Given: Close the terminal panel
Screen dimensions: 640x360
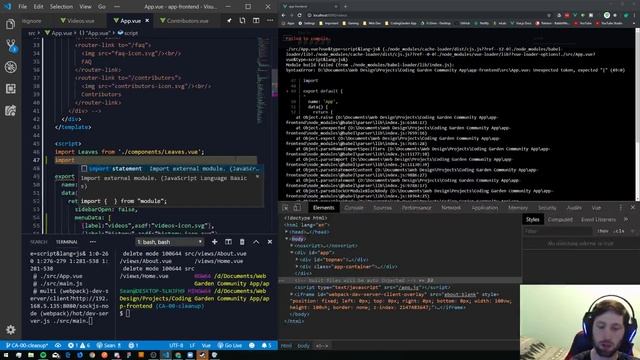Looking at the screenshot, I should pos(270,242).
